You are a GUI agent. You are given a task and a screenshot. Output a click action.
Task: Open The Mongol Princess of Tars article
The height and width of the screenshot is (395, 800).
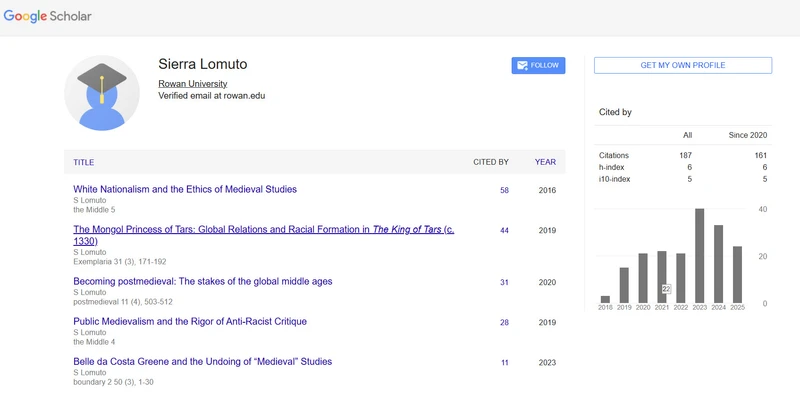[x=264, y=235]
